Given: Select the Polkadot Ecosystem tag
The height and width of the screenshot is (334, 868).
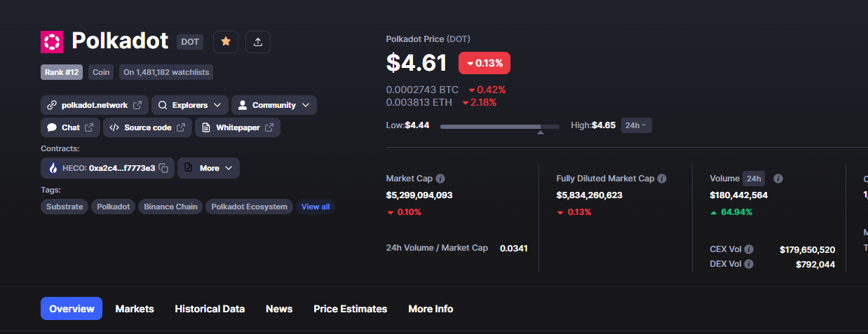Looking at the screenshot, I should point(249,207).
